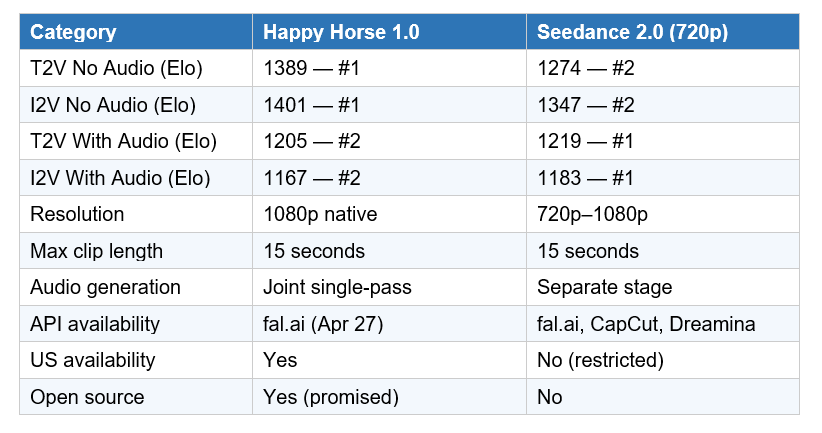Viewport: 822px width, 433px height.
Task: Click the 1219 — #1 cell
Action: [x=585, y=141]
